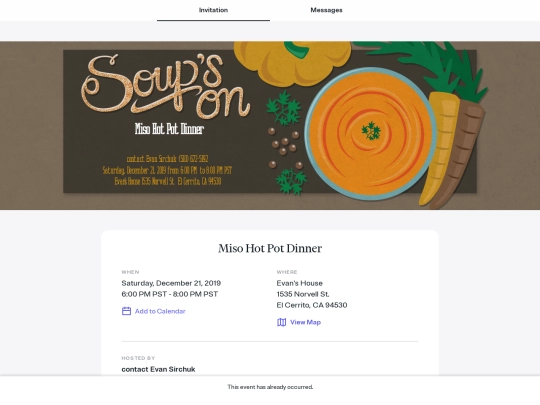The height and width of the screenshot is (405, 540).
Task: Click the This event has already occurred notice
Action: point(270,387)
